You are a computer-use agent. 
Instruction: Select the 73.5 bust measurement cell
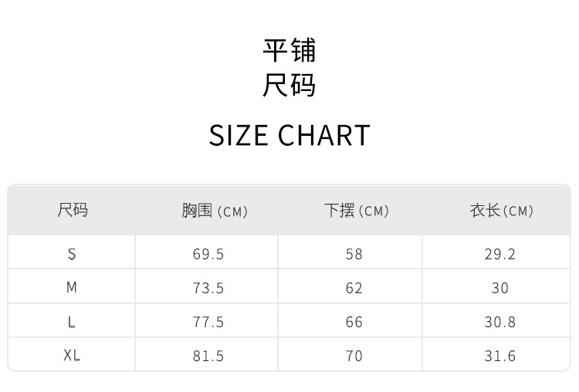[208, 288]
